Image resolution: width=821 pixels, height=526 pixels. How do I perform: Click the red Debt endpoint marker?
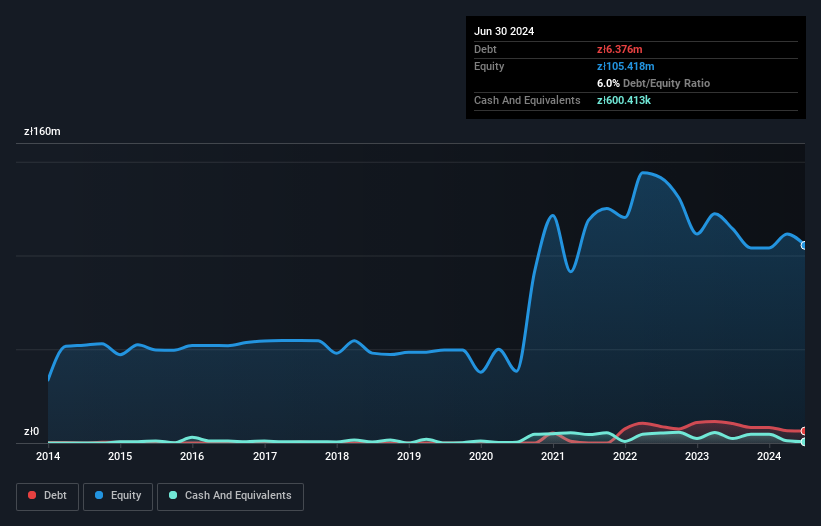(x=804, y=431)
